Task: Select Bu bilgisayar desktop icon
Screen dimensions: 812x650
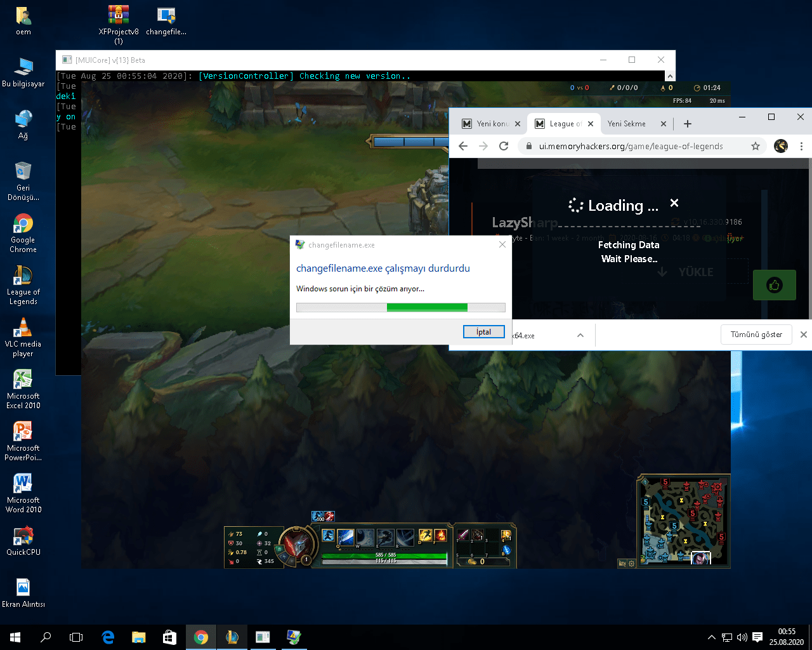Action: (x=23, y=73)
